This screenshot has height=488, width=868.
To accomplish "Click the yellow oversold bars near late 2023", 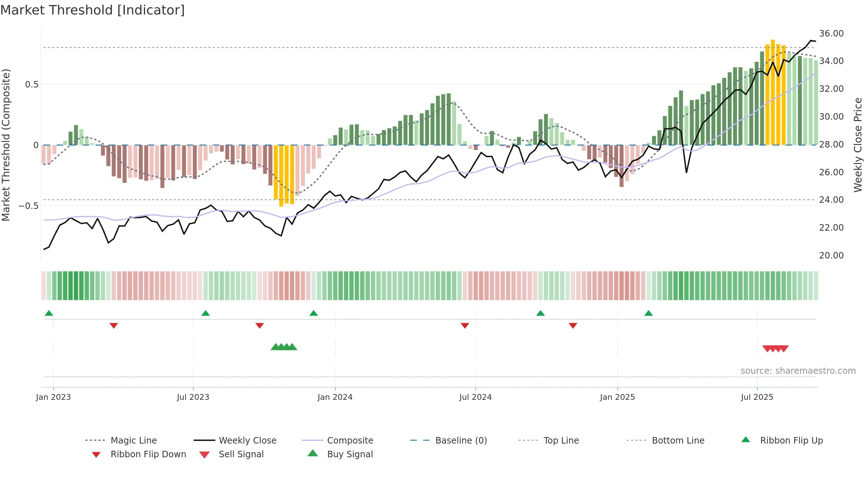I will point(284,175).
